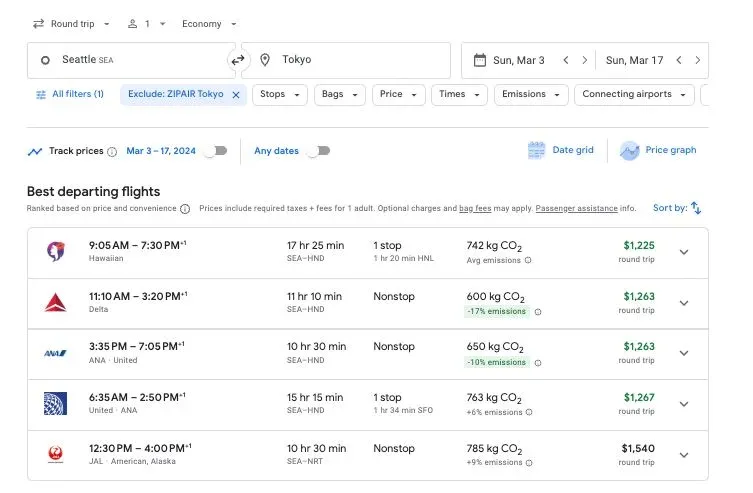Click the Sort by label
753x493 pixels.
click(670, 208)
